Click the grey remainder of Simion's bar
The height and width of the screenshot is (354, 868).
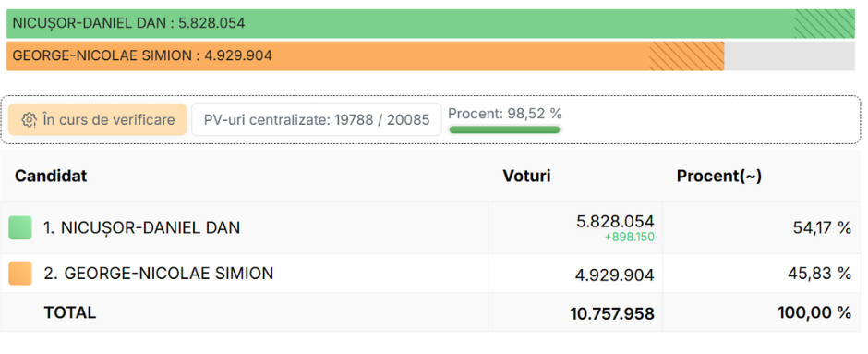[x=790, y=56]
